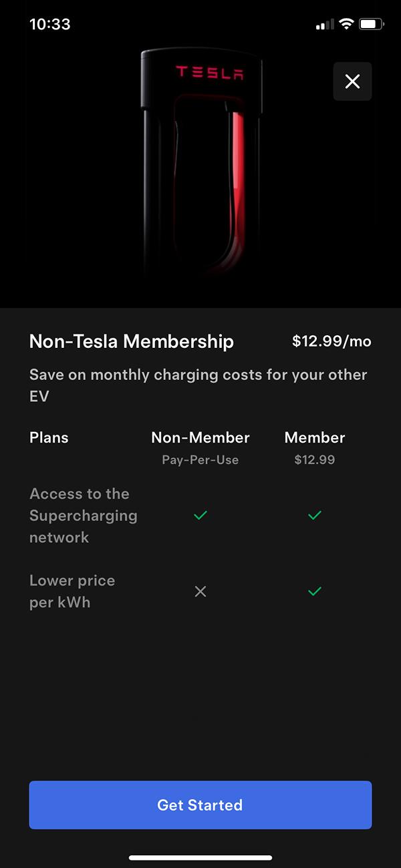The image size is (401, 868).
Task: Tap the Wi-Fi status icon
Action: [346, 24]
